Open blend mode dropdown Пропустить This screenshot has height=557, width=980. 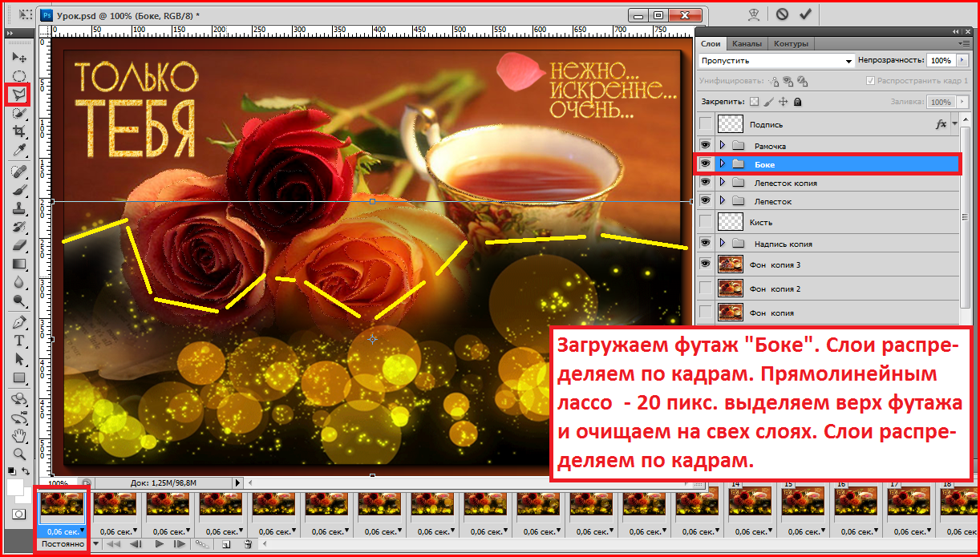tap(776, 61)
